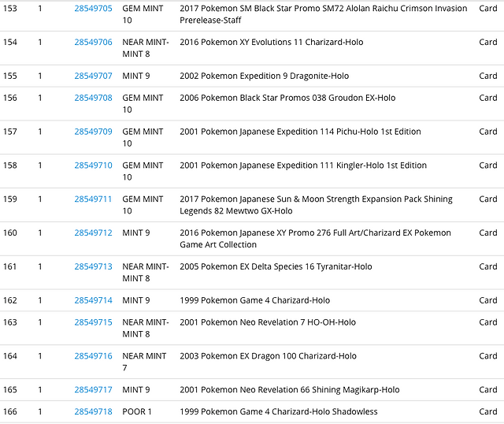504x424 pixels.
Task: Select 'POOR 1' grade in row 166
Action: point(137,411)
